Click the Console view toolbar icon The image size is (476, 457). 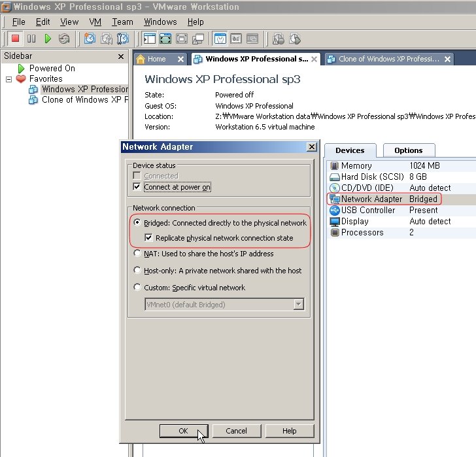(252, 39)
